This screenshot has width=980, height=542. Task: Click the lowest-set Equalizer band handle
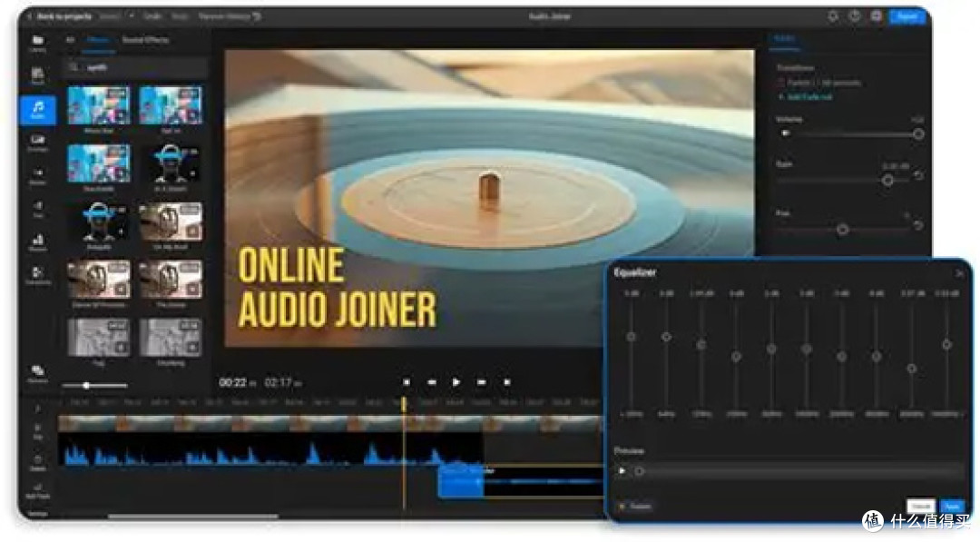click(x=912, y=369)
